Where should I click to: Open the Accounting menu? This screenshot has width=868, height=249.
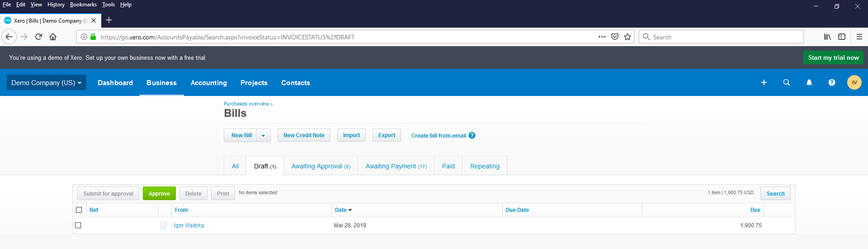[x=208, y=83]
